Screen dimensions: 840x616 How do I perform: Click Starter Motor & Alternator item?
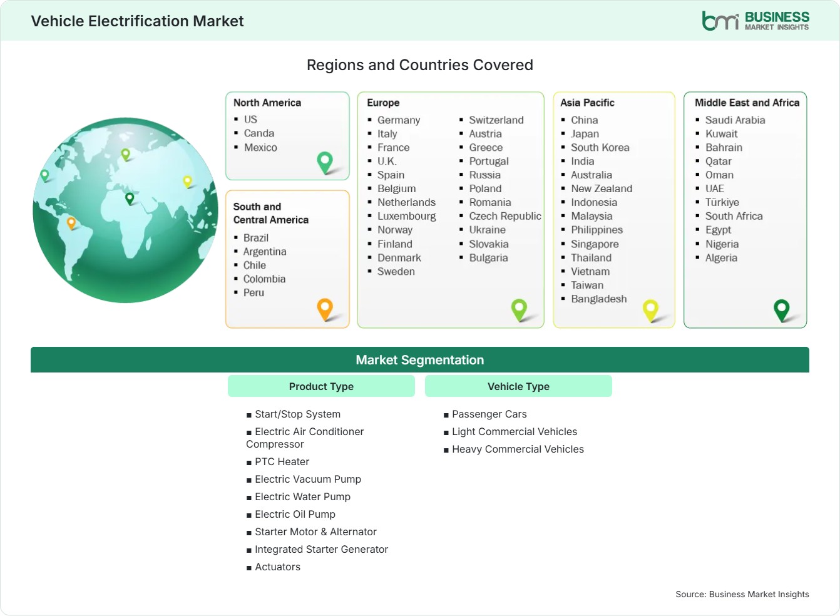[x=315, y=532]
